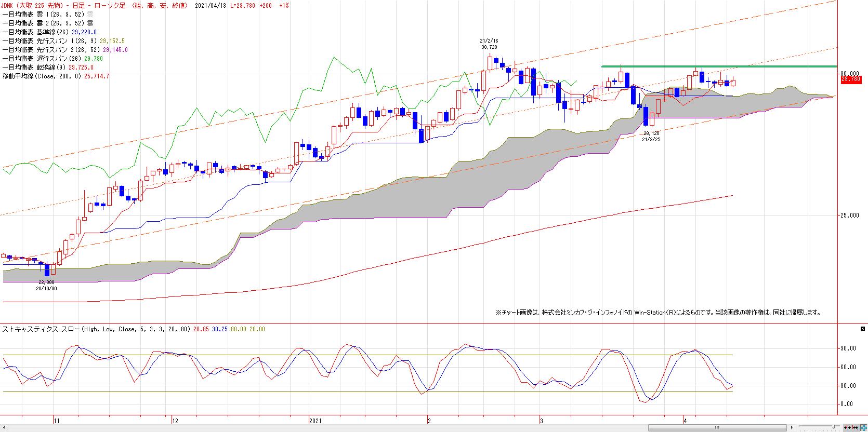This screenshot has height=432, width=868.
Task: Click the 先行スパン 2 legend entry
Action: pyautogui.click(x=65, y=50)
